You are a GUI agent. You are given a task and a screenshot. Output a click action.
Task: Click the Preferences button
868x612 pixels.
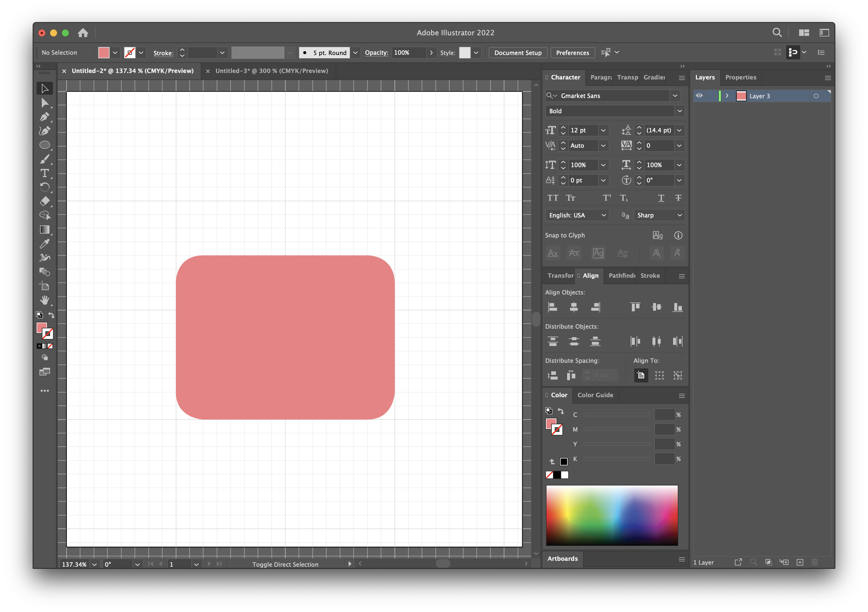click(572, 53)
